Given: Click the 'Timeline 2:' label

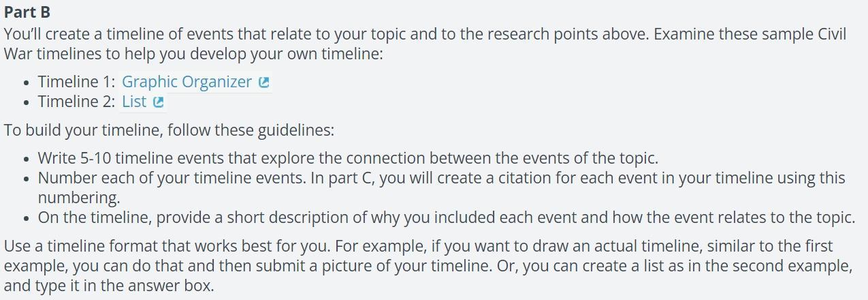Looking at the screenshot, I should pyautogui.click(x=76, y=102).
